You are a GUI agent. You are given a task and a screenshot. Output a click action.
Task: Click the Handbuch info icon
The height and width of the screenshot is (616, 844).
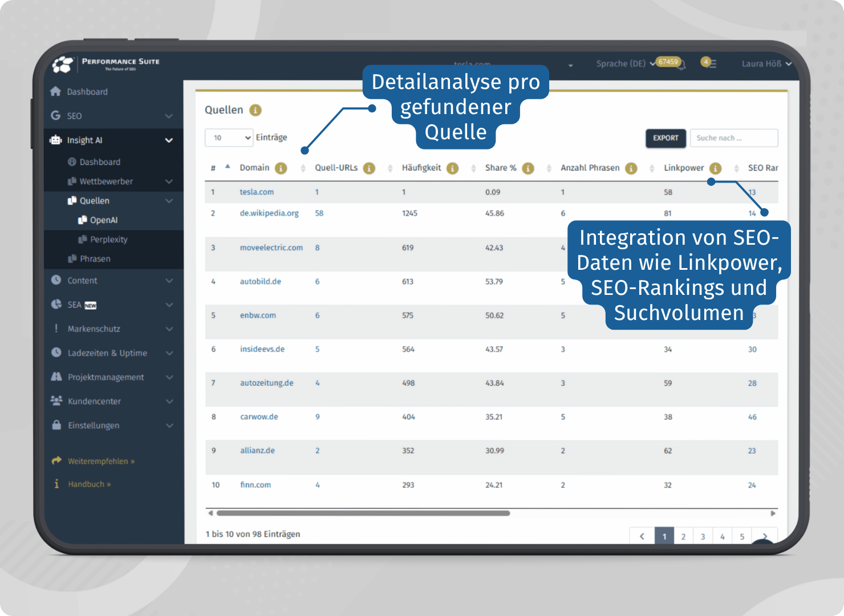click(56, 484)
